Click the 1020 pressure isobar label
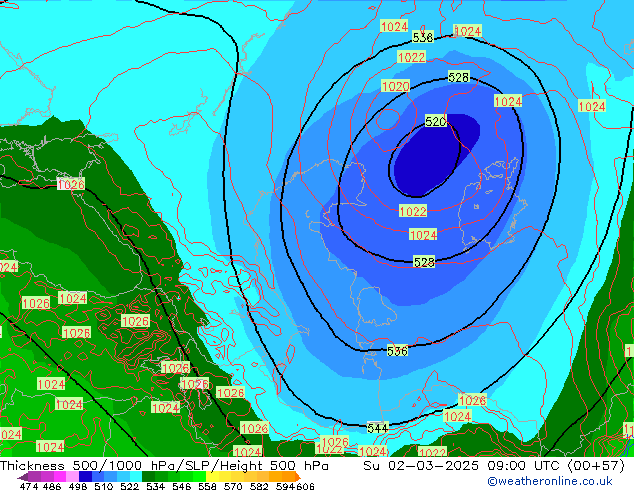The image size is (634, 490). click(x=395, y=87)
